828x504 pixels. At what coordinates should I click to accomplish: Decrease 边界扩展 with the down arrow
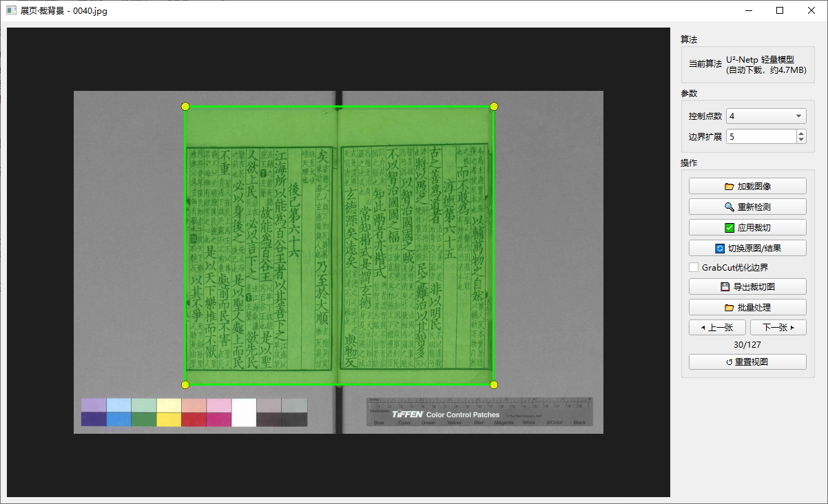[801, 140]
